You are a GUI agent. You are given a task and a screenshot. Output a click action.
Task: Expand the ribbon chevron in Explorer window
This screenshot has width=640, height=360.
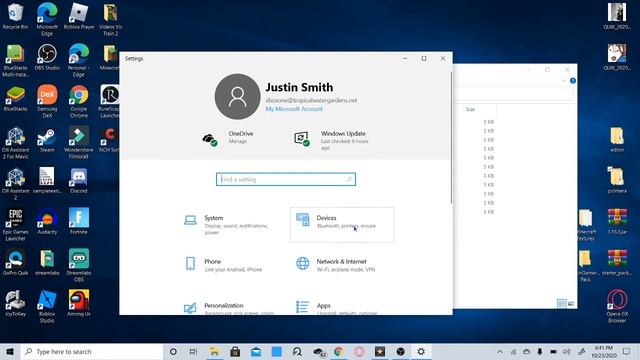[x=564, y=81]
